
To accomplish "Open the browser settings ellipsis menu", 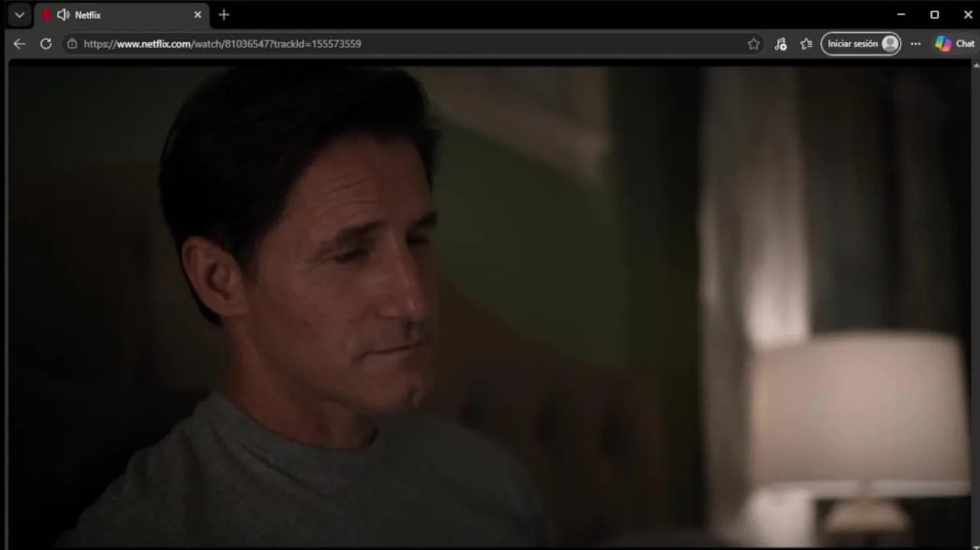I will click(x=916, y=44).
